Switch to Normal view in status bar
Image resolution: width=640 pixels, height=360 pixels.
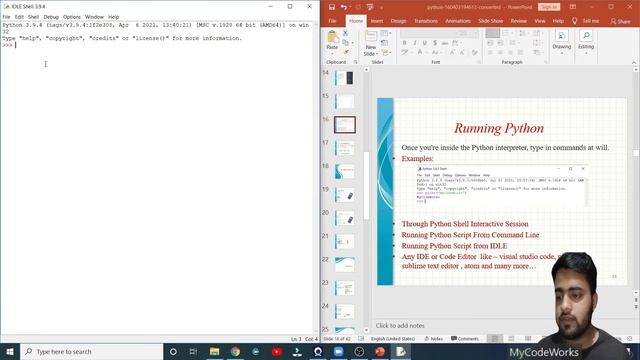[x=495, y=339]
